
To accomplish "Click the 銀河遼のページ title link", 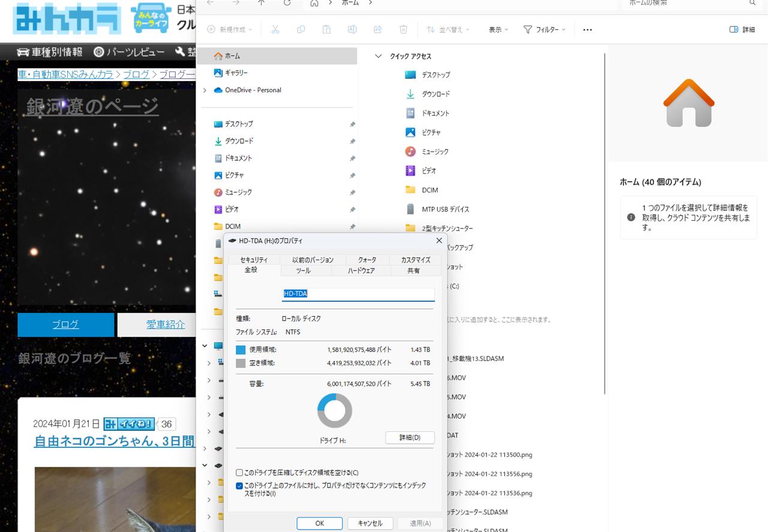I will click(92, 106).
